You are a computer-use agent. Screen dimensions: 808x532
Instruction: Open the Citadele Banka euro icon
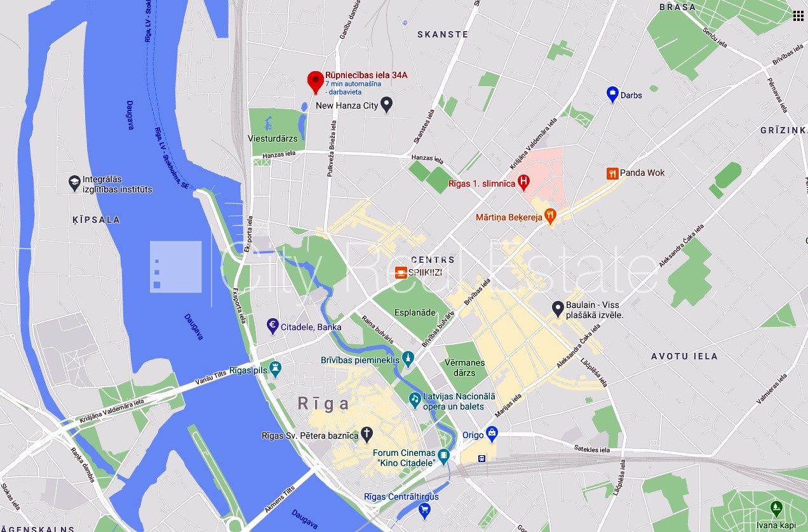273,326
